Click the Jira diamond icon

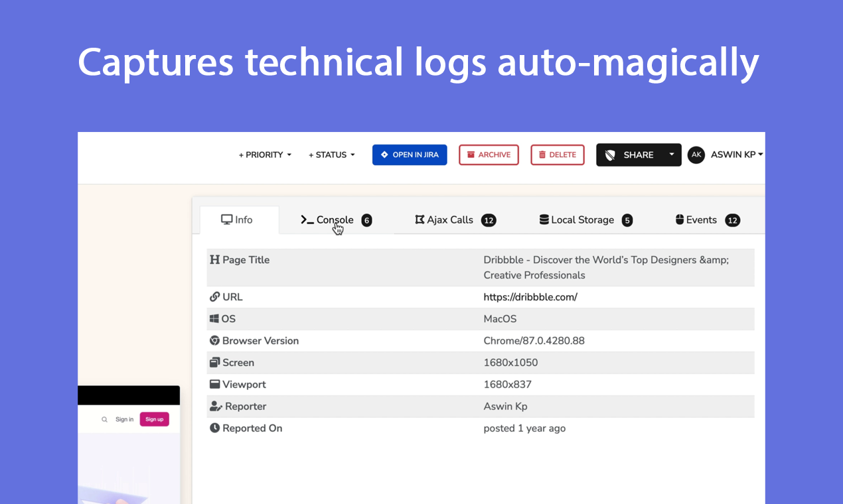(x=384, y=155)
